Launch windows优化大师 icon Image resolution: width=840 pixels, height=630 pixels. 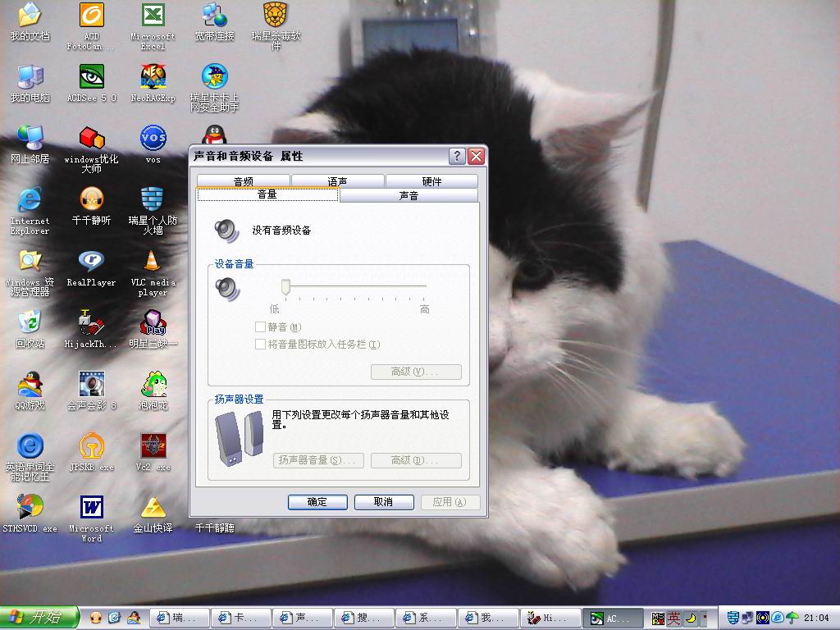[92, 149]
